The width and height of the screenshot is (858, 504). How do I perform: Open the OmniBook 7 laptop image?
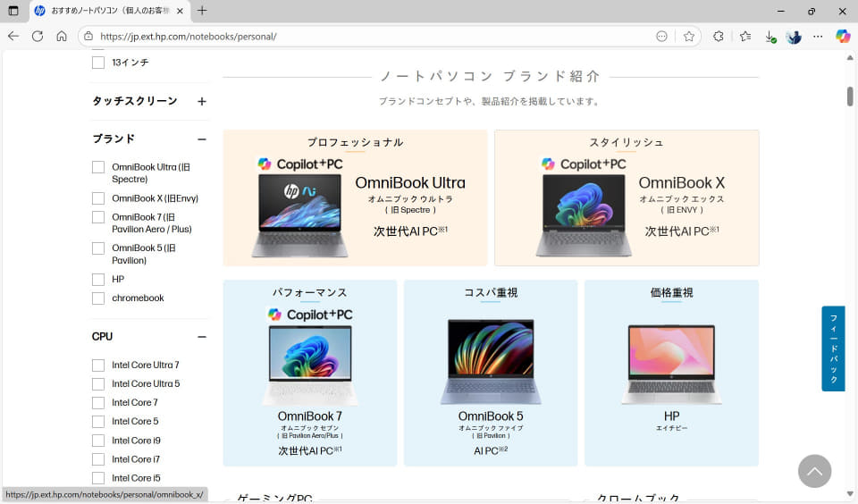(x=310, y=365)
